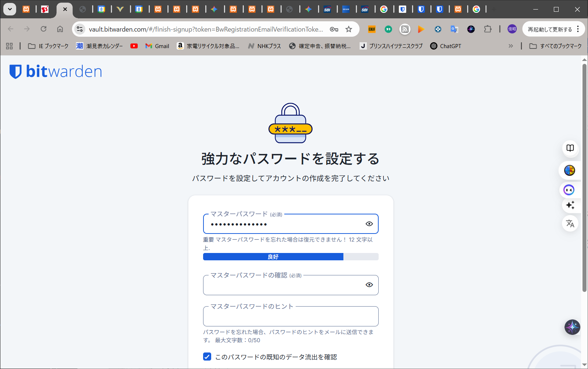Open the すべてのブックマーク folder
588x369 pixels.
[x=555, y=46]
